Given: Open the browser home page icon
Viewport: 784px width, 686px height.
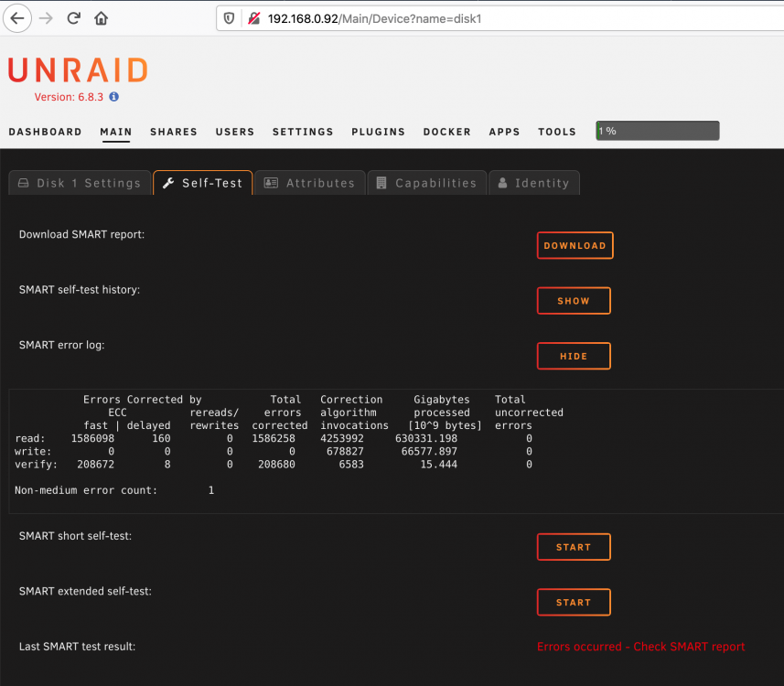Looking at the screenshot, I should 101,18.
